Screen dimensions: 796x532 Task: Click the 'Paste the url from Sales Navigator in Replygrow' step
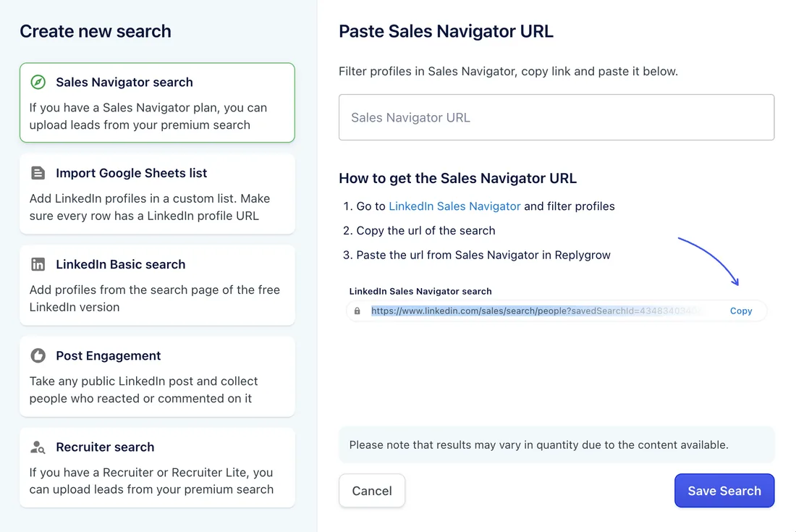coord(483,255)
